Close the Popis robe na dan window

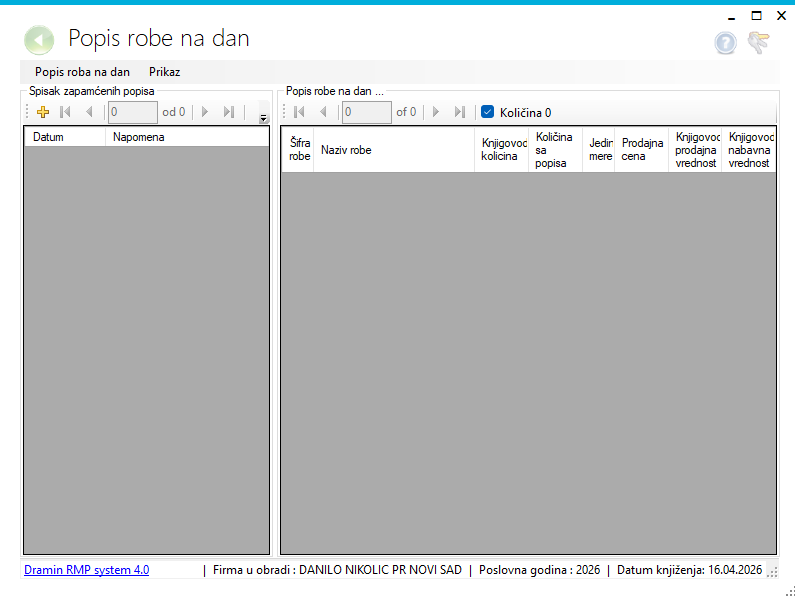781,16
